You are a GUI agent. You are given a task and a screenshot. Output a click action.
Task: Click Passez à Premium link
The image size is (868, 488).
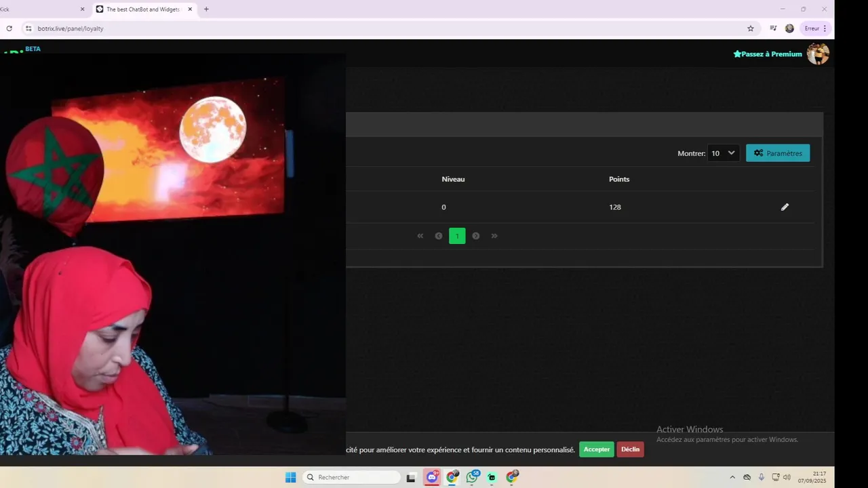pos(768,54)
